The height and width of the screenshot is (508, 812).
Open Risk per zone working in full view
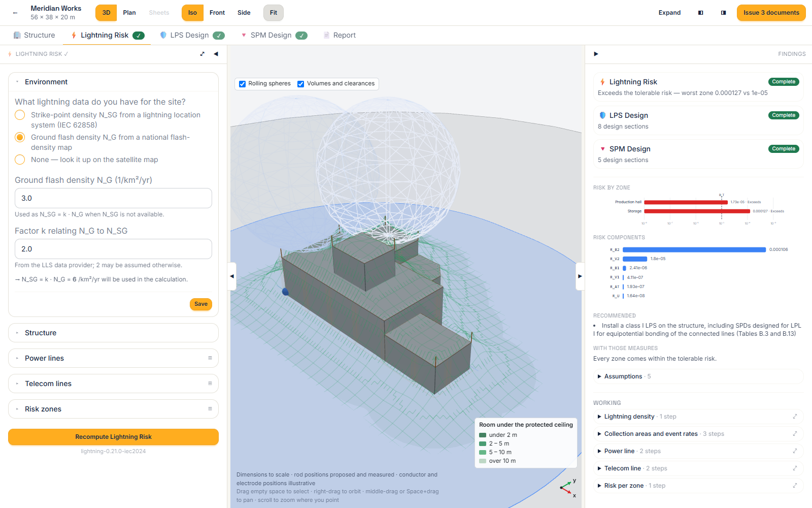pyautogui.click(x=795, y=486)
